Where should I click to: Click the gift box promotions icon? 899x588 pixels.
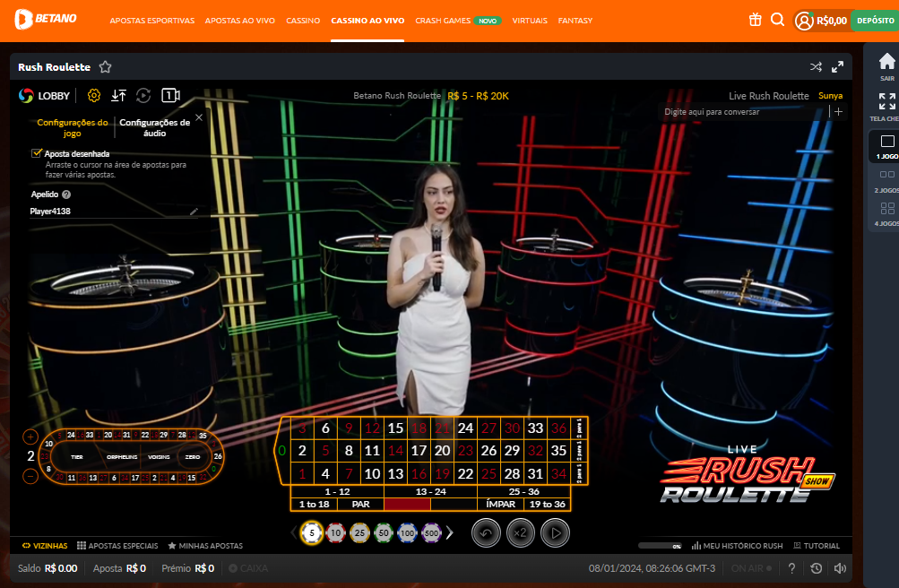coord(756,20)
